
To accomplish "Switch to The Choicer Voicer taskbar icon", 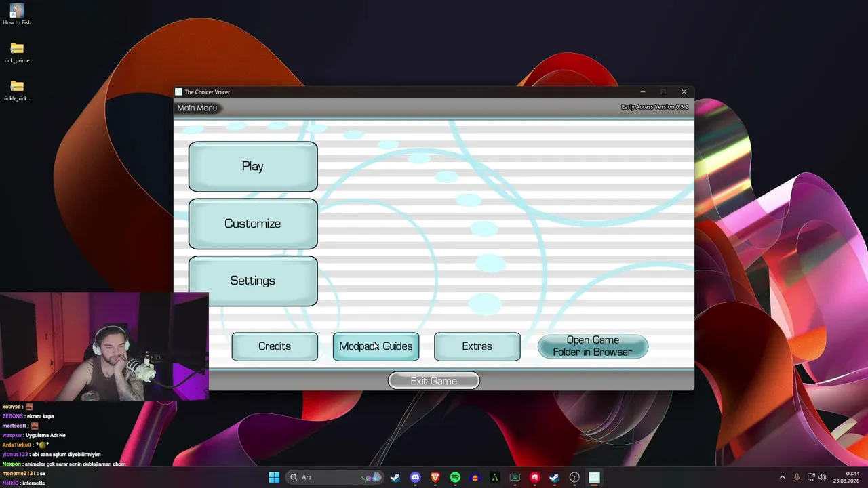I will click(594, 477).
